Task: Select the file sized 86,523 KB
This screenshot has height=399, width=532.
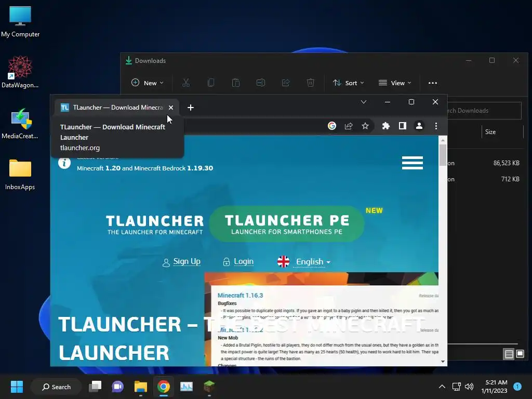Action: [x=485, y=163]
